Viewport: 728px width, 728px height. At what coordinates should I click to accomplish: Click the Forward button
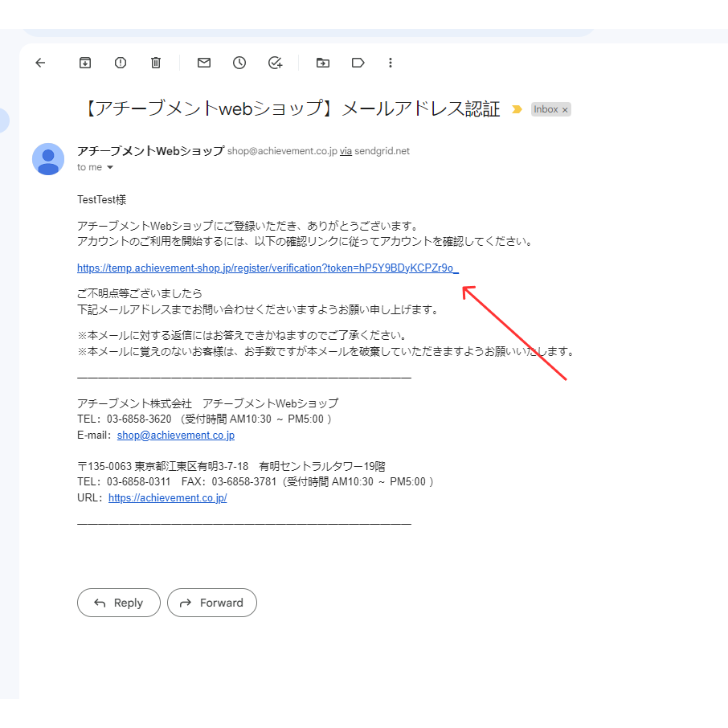tap(211, 603)
